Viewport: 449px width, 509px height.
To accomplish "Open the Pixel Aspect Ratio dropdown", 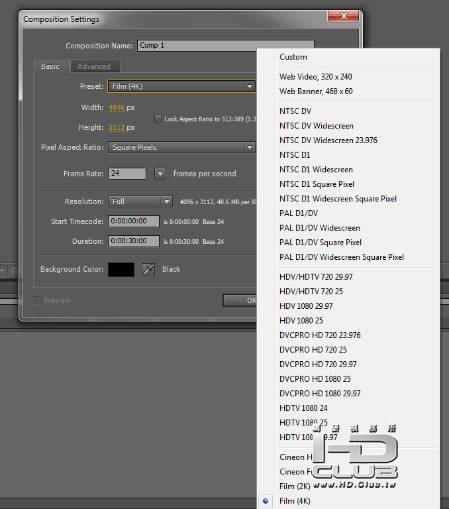I will 181,147.
